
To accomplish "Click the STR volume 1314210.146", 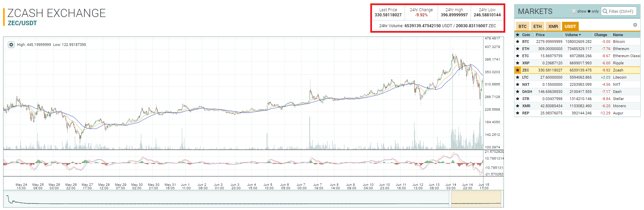I will point(580,99).
